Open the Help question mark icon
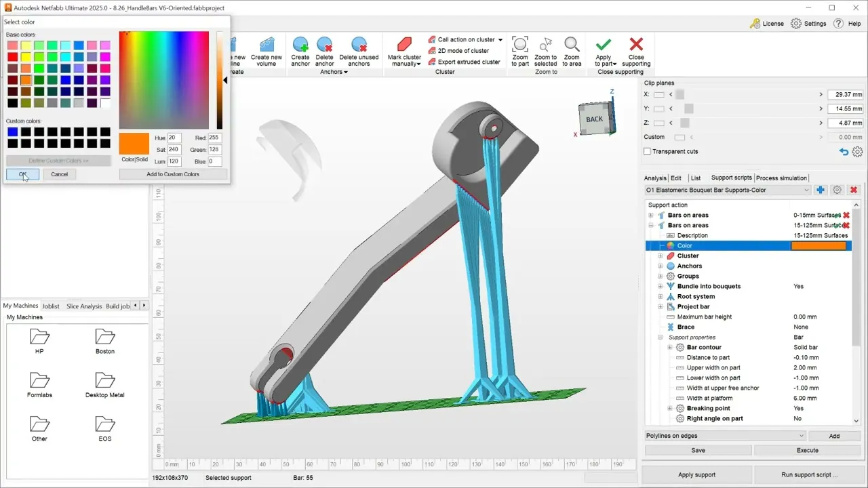The width and height of the screenshot is (868, 488). pyautogui.click(x=838, y=24)
